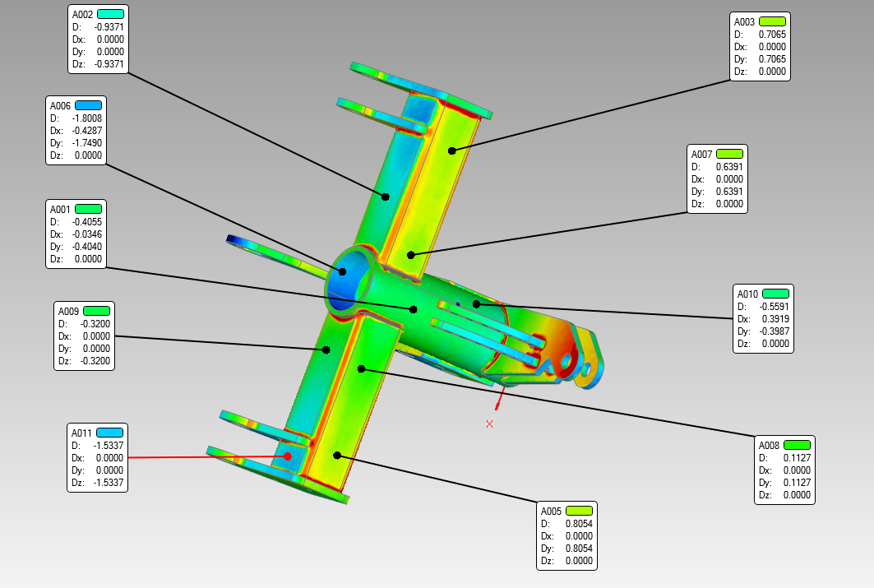Select the A008 annotation label box

pyautogui.click(x=784, y=470)
